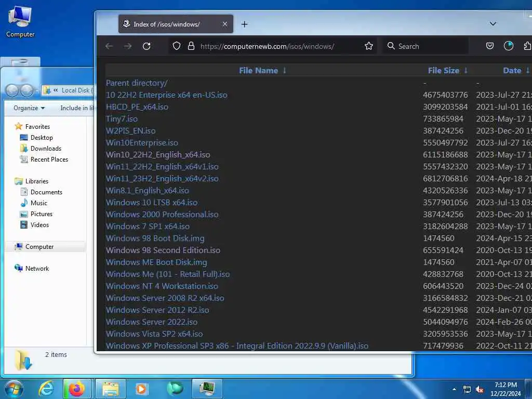Viewport: 532px width, 399px height.
Task: Click the Tiny7.iso link
Action: click(122, 119)
